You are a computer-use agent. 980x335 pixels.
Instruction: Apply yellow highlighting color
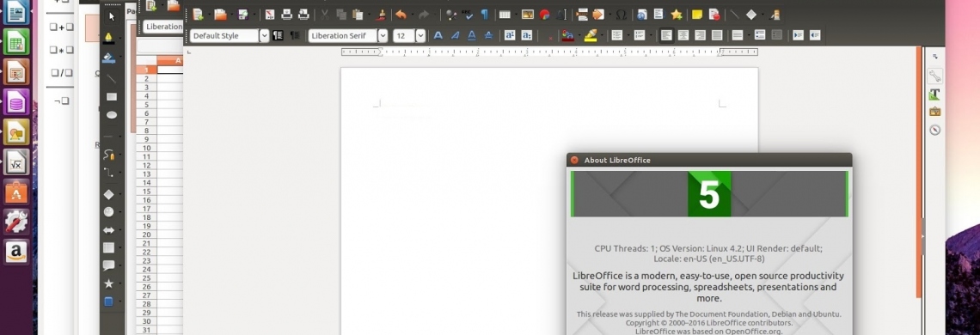coord(591,35)
